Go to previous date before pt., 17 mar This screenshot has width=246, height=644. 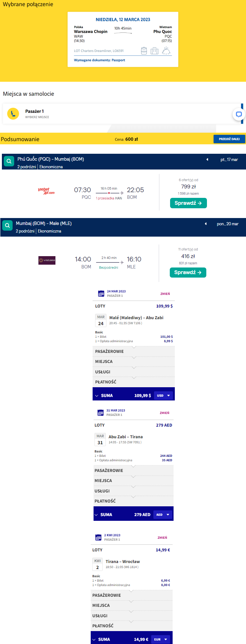pyautogui.click(x=207, y=159)
